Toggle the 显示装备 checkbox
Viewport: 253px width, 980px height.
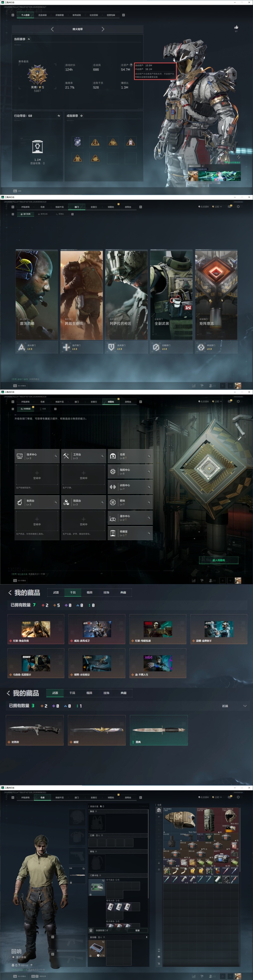pyautogui.click(x=13, y=957)
